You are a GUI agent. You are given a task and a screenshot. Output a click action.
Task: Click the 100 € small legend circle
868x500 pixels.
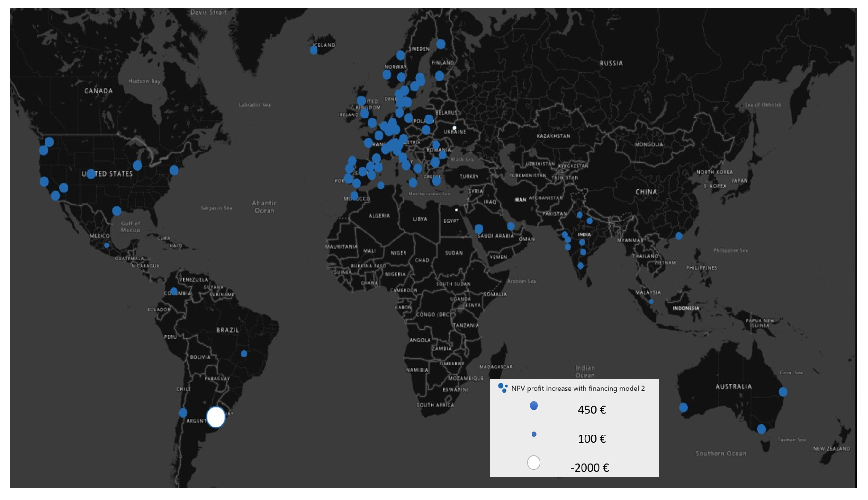click(534, 434)
